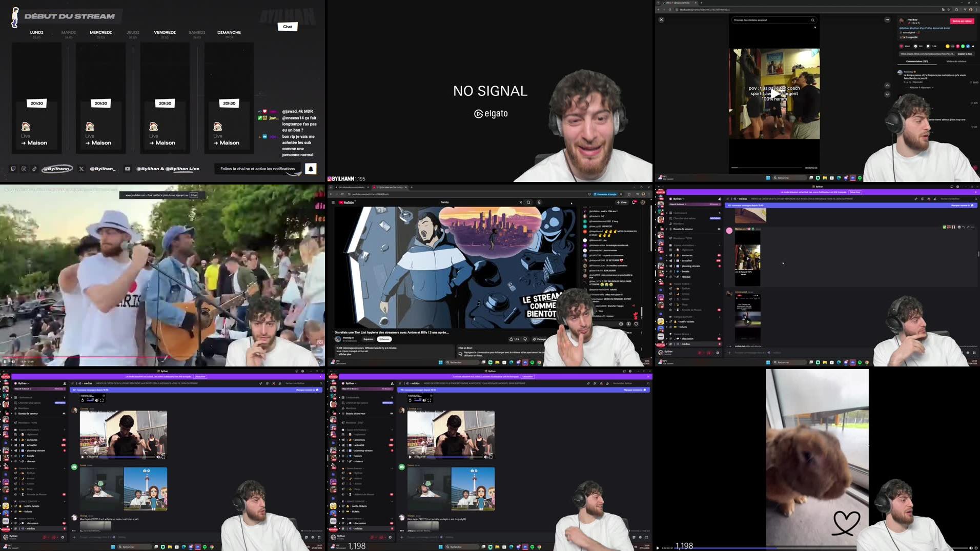Image resolution: width=980 pixels, height=551 pixels.
Task: Click 'Follow la chaîne et active les notifications'
Action: (256, 169)
